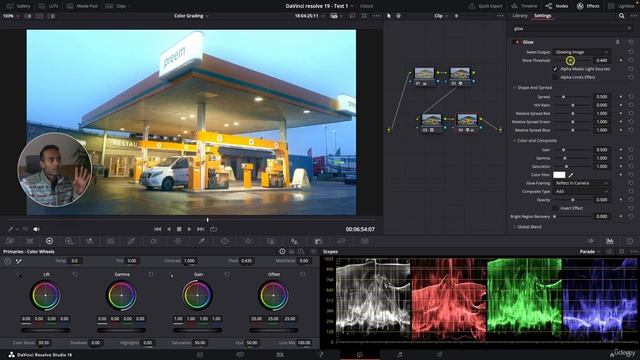Open the Clip node mode dropdown
This screenshot has width=640, height=360.
[440, 16]
